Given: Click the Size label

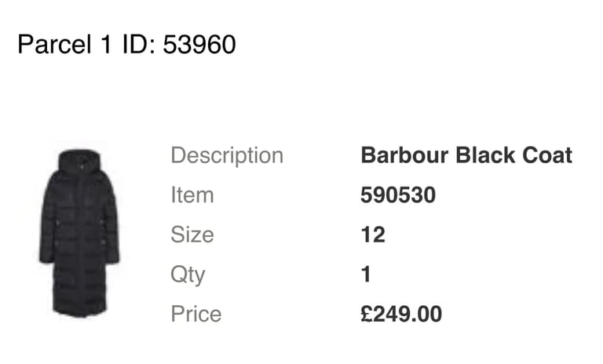Looking at the screenshot, I should pos(192,235).
